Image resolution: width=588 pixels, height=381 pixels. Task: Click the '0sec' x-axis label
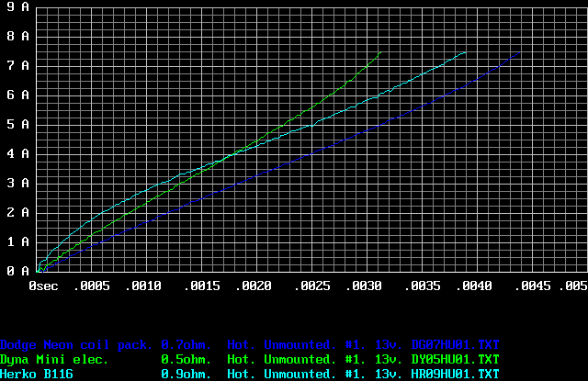click(43, 286)
